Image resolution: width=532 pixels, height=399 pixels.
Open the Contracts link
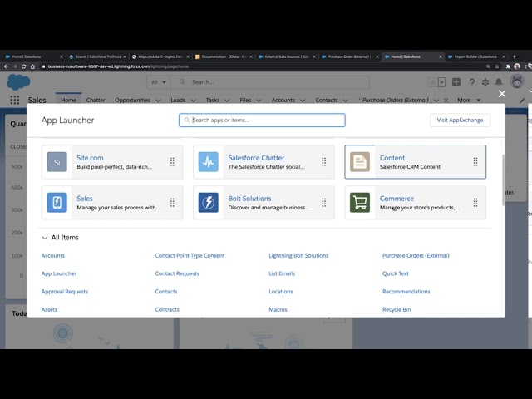pos(167,309)
